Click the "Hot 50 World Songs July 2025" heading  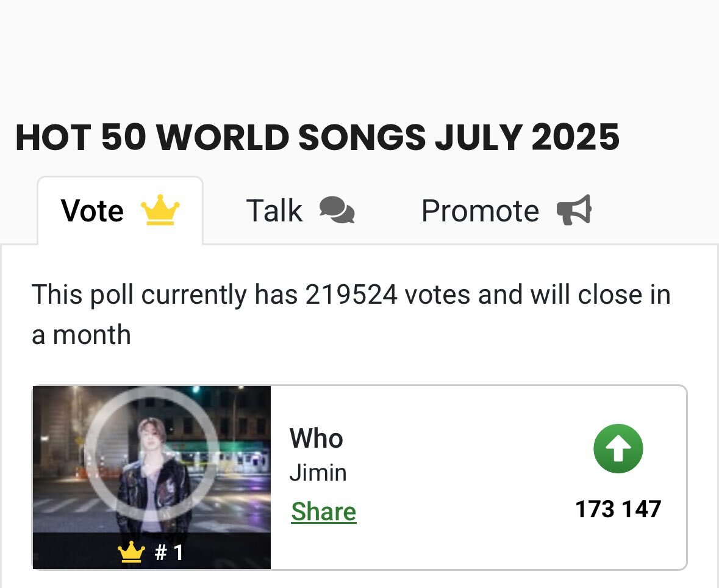pos(317,137)
